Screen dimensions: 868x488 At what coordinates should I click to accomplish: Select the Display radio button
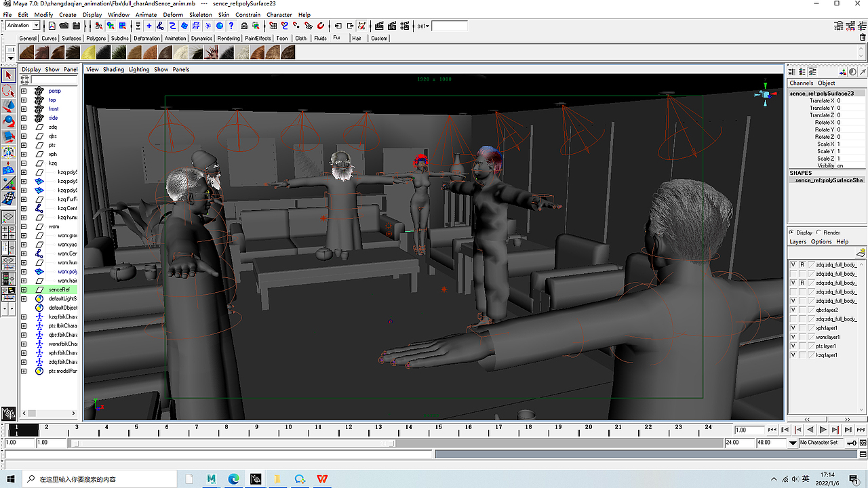(x=792, y=232)
